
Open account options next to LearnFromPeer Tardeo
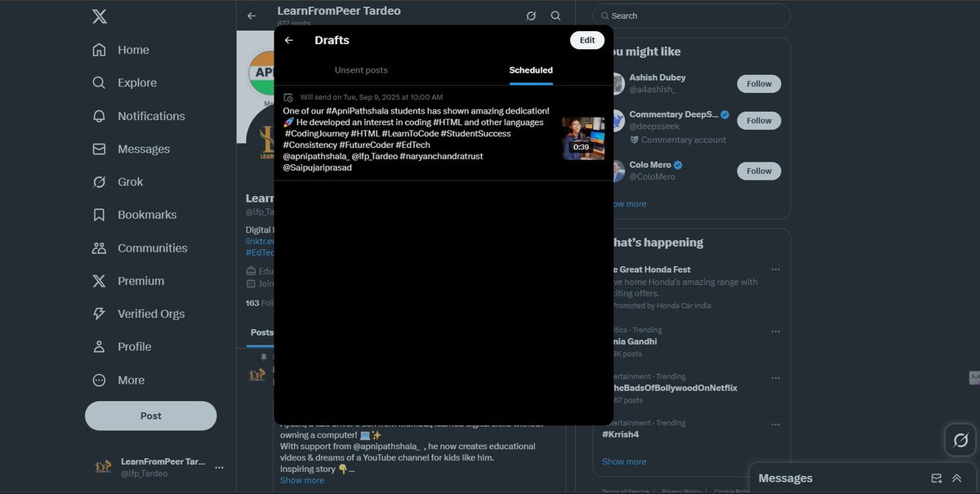[218, 466]
